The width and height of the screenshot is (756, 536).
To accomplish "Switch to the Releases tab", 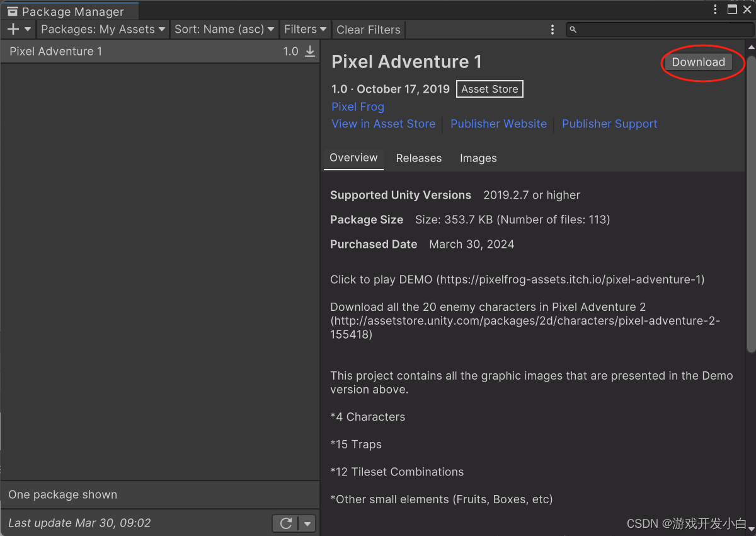I will click(418, 158).
